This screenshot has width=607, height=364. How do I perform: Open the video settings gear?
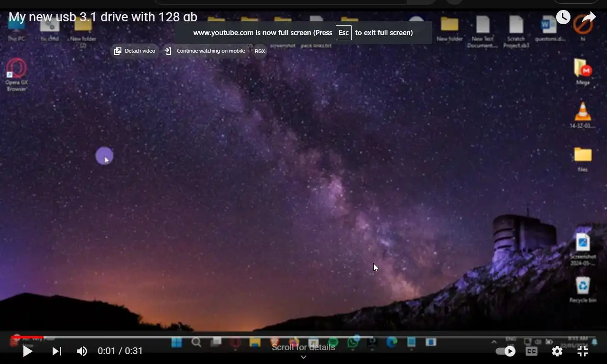click(557, 351)
